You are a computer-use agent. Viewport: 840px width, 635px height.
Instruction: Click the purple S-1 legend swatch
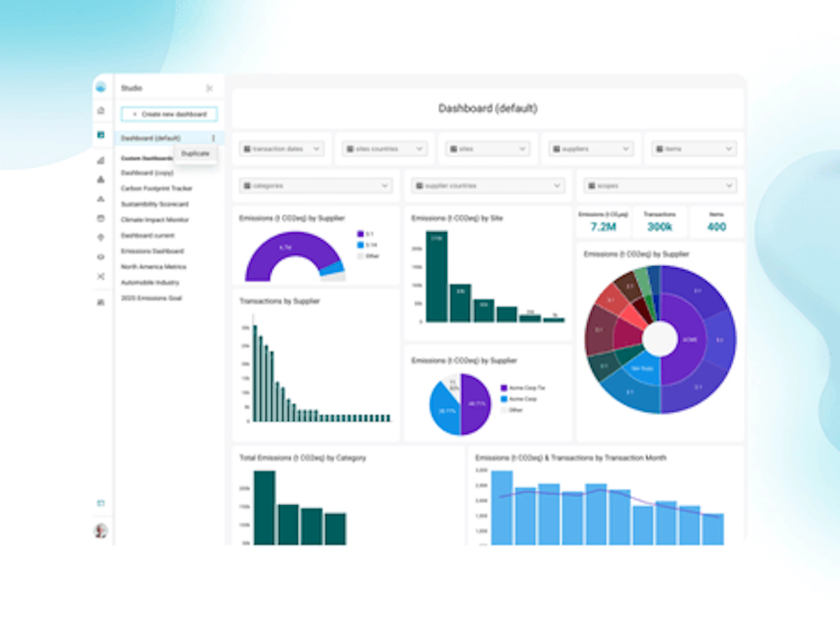pyautogui.click(x=360, y=234)
